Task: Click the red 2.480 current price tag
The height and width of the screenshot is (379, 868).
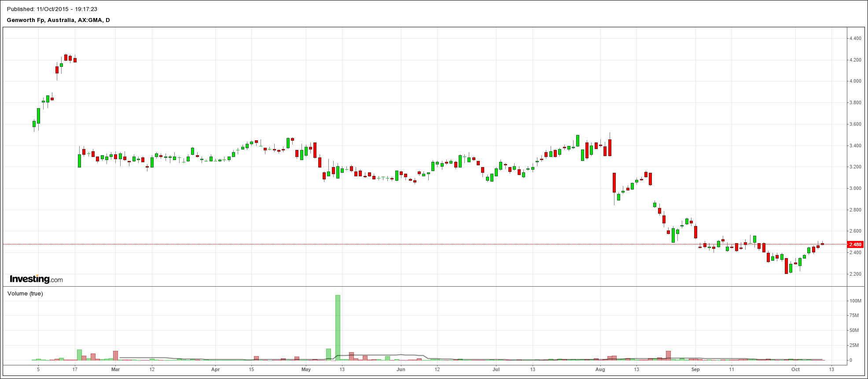Action: (855, 244)
